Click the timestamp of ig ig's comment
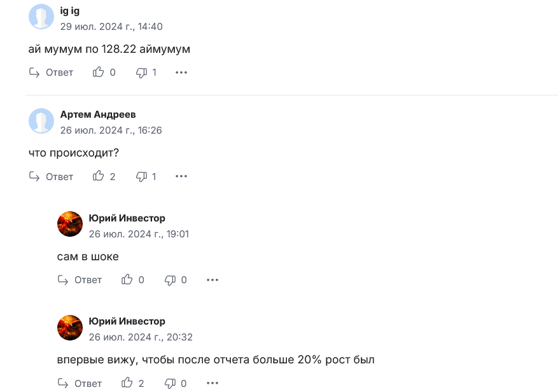 (111, 26)
